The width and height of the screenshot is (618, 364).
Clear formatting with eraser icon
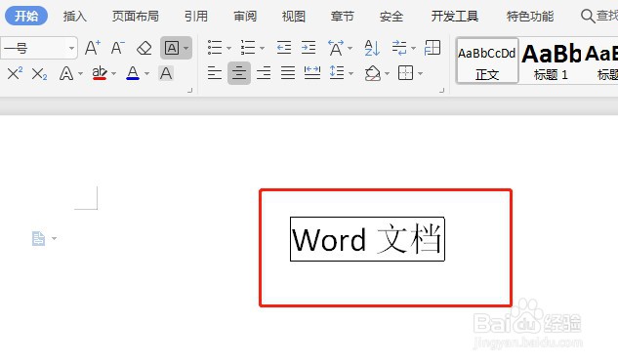(144, 49)
